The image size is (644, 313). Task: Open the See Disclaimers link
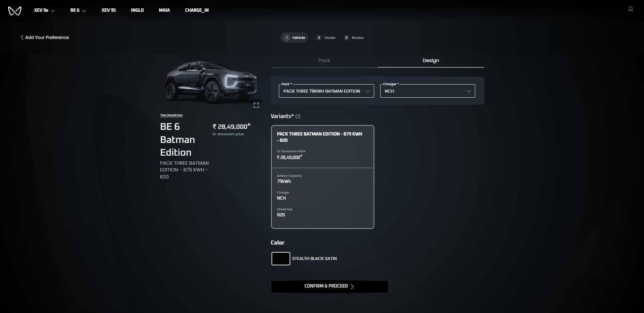click(171, 115)
